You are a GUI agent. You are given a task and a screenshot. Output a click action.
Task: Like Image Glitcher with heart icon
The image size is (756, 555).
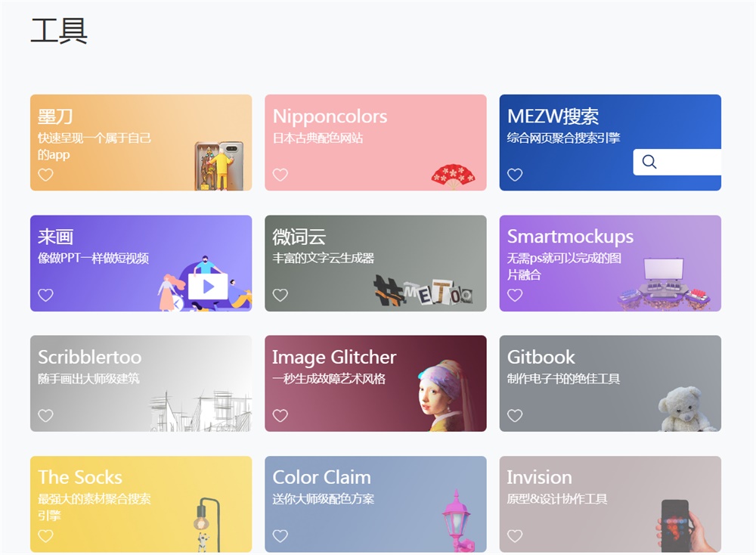point(280,415)
